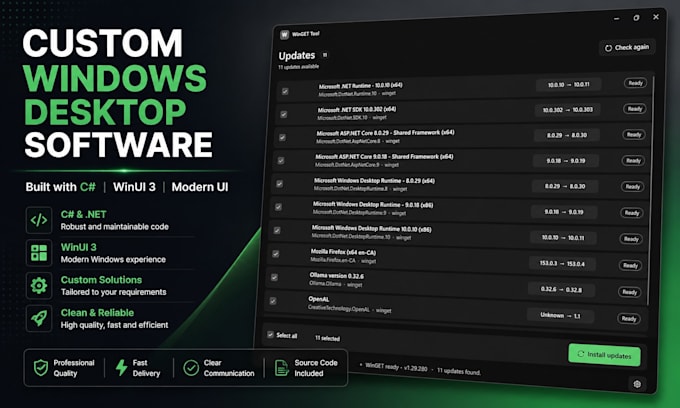The height and width of the screenshot is (408, 680).
Task: Click the spinner icon inside Install updates
Action: (581, 354)
